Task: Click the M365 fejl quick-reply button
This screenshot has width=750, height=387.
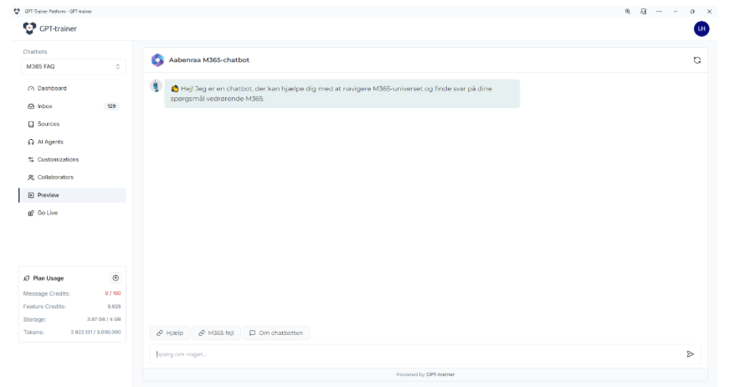Action: (216, 333)
